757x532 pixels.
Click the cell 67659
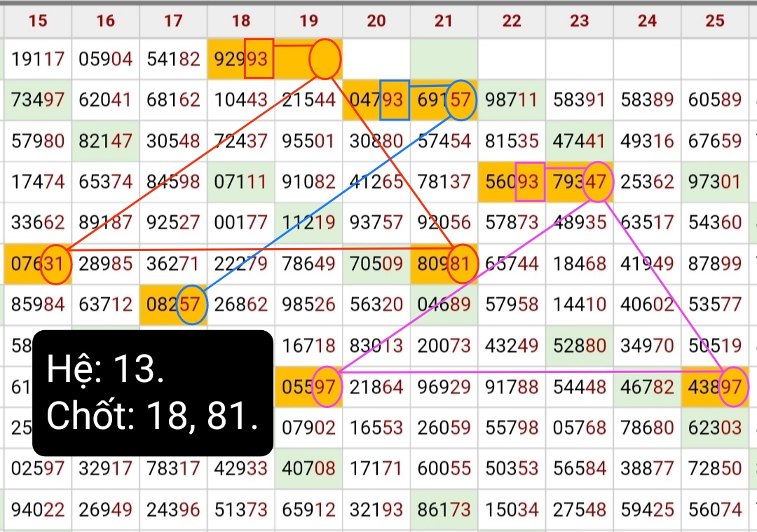[x=715, y=141]
